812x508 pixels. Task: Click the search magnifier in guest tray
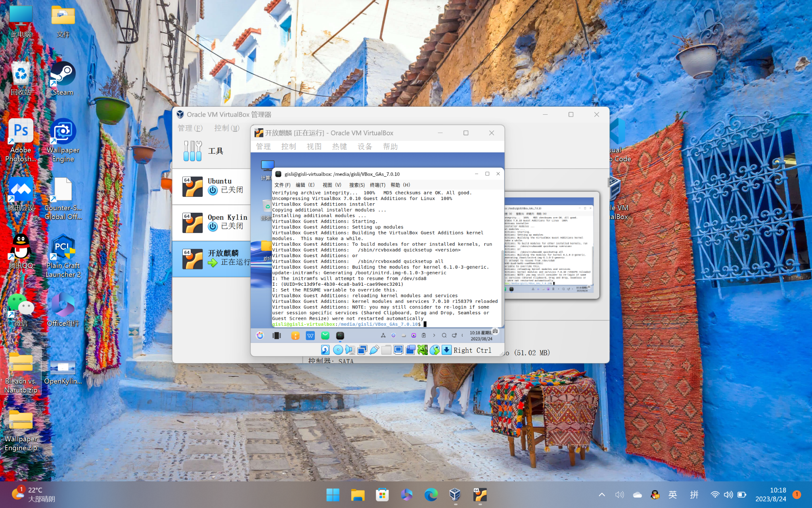444,335
